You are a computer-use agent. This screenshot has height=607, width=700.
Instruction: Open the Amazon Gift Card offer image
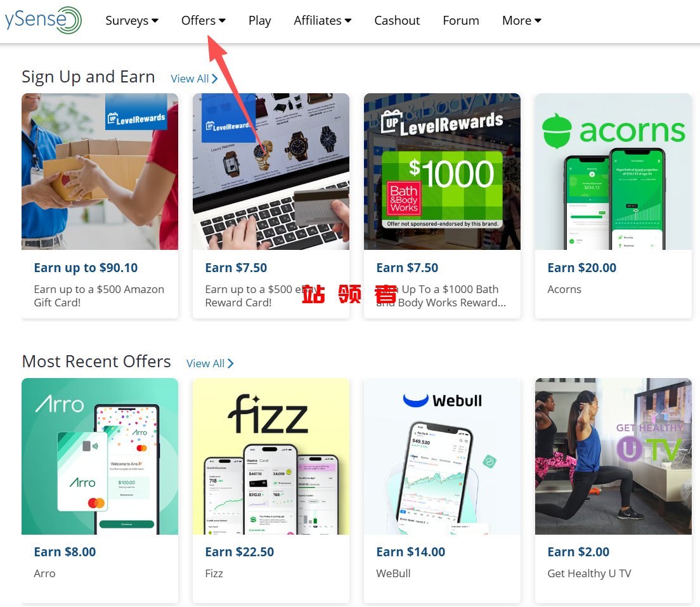[x=100, y=171]
